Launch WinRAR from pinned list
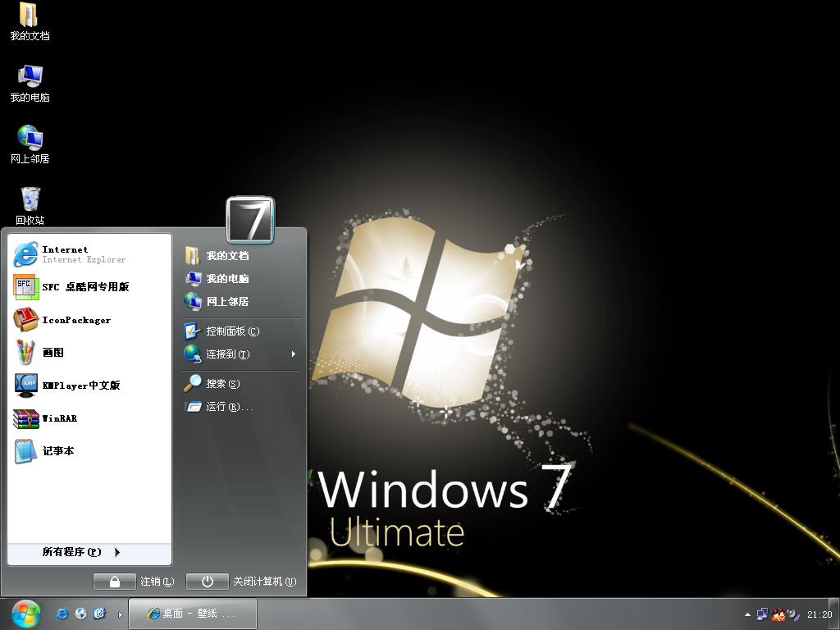The height and width of the screenshot is (630, 840). [x=89, y=418]
